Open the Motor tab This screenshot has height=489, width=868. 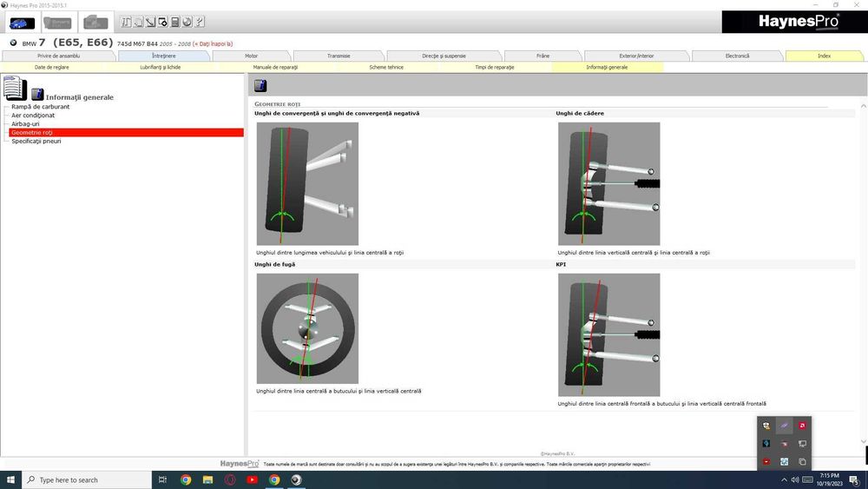point(252,56)
